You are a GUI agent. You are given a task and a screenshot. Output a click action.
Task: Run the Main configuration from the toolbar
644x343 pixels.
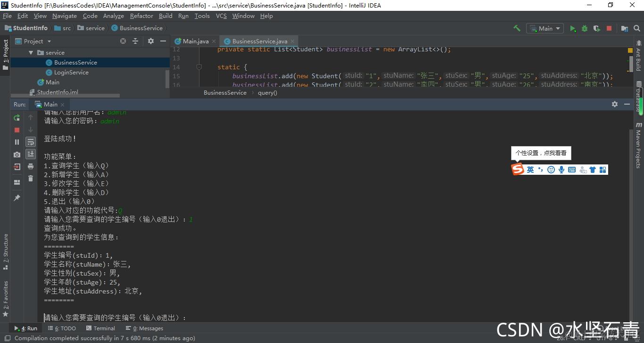(x=573, y=28)
